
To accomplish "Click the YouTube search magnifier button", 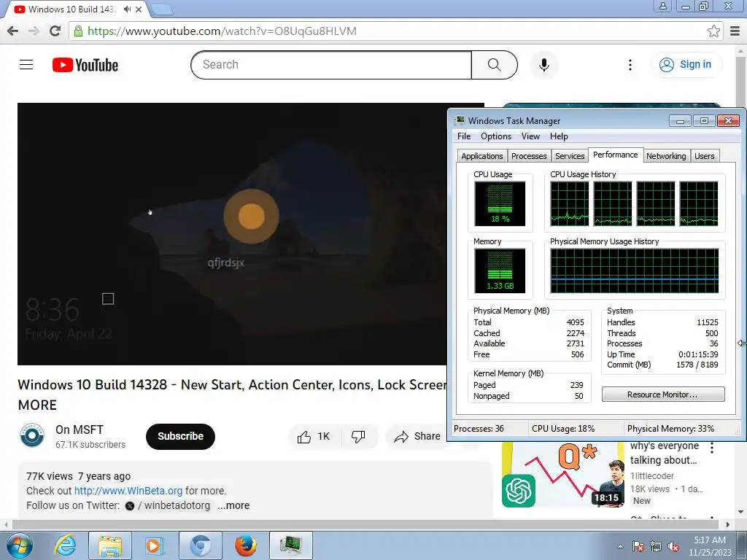I will (x=494, y=65).
